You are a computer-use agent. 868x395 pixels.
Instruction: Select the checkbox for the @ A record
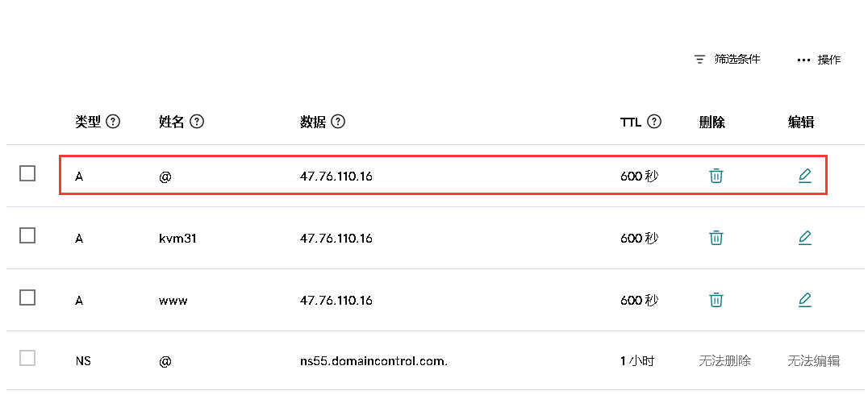pyautogui.click(x=27, y=173)
